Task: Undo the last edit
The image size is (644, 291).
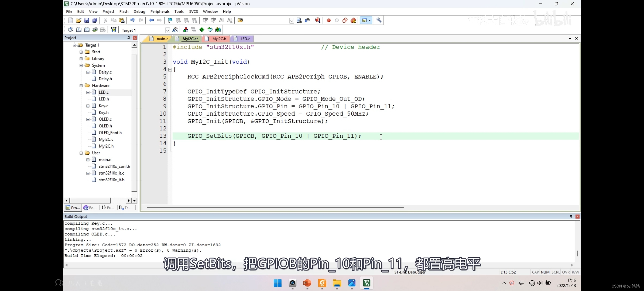Action: coord(132,20)
